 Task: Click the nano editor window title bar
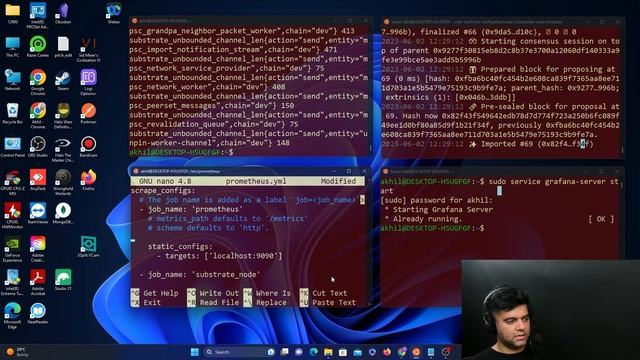coord(250,171)
